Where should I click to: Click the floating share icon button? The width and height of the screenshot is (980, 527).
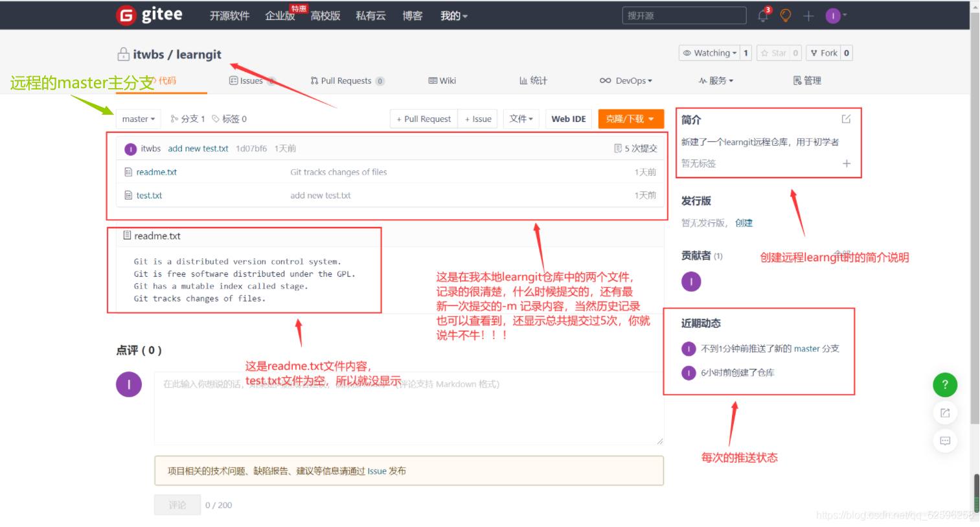click(945, 413)
